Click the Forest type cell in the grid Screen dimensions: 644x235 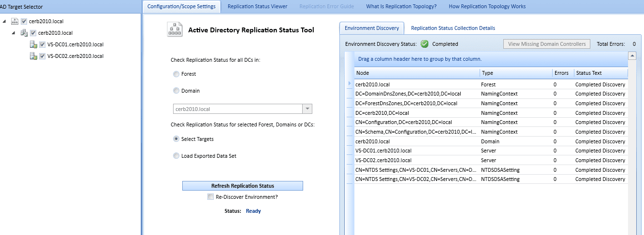coord(516,84)
